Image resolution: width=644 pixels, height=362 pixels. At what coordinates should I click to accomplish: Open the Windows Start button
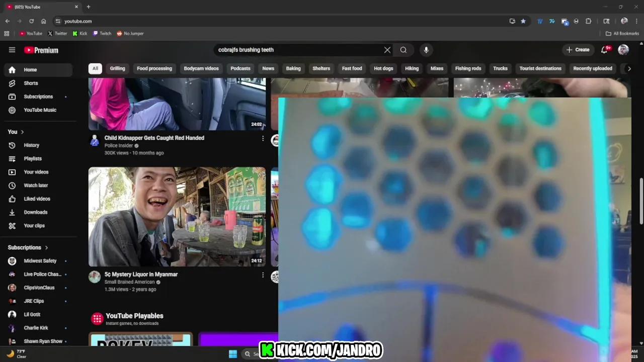click(233, 354)
